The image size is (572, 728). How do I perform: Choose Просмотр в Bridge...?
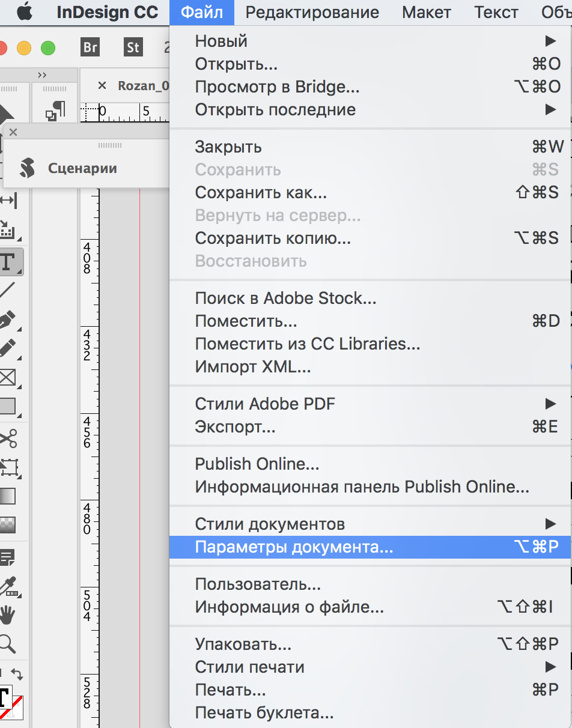[x=370, y=87]
